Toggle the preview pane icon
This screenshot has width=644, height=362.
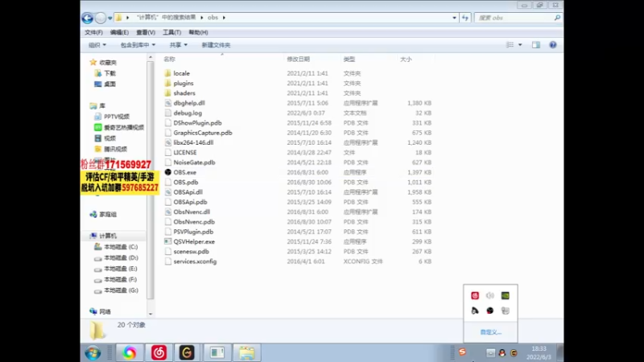[x=536, y=45]
